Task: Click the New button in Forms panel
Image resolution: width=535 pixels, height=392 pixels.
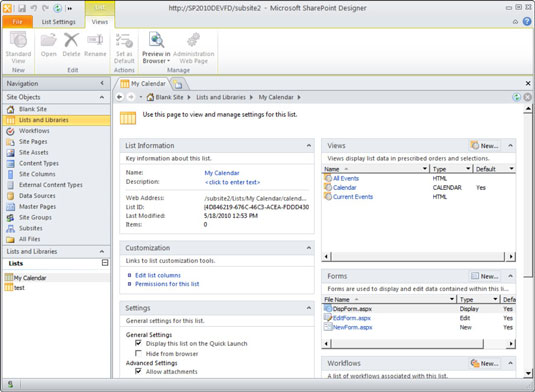Action: 485,276
